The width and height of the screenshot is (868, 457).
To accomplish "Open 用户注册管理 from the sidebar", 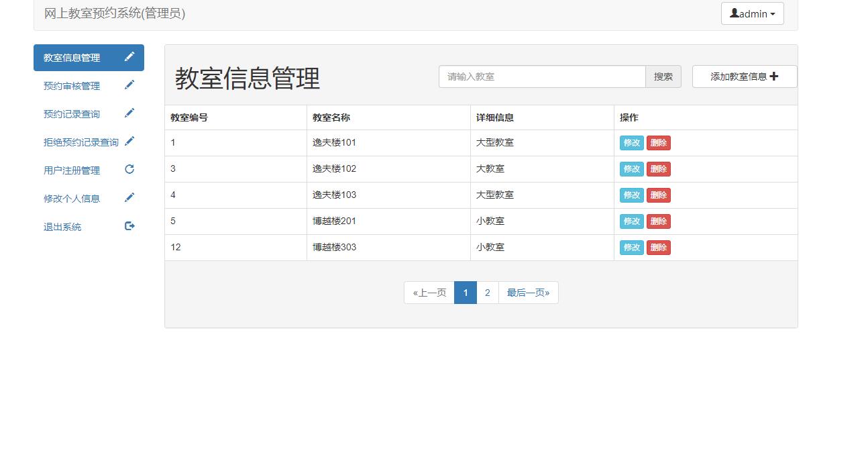I will pos(71,170).
